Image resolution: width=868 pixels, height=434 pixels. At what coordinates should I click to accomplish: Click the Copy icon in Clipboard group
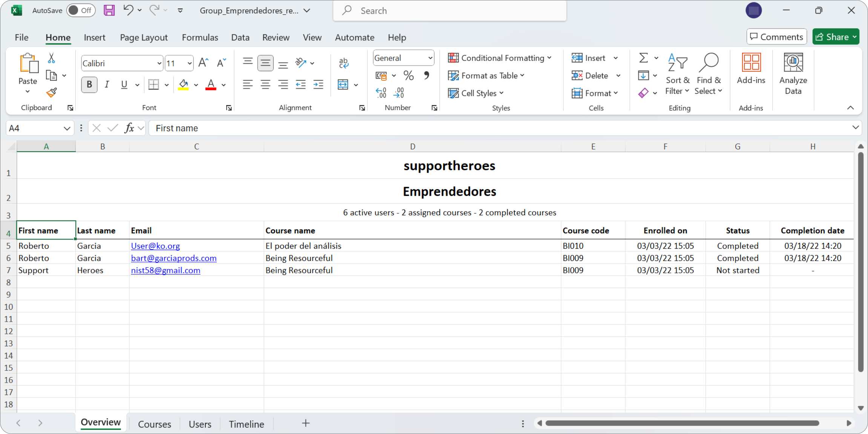point(51,75)
